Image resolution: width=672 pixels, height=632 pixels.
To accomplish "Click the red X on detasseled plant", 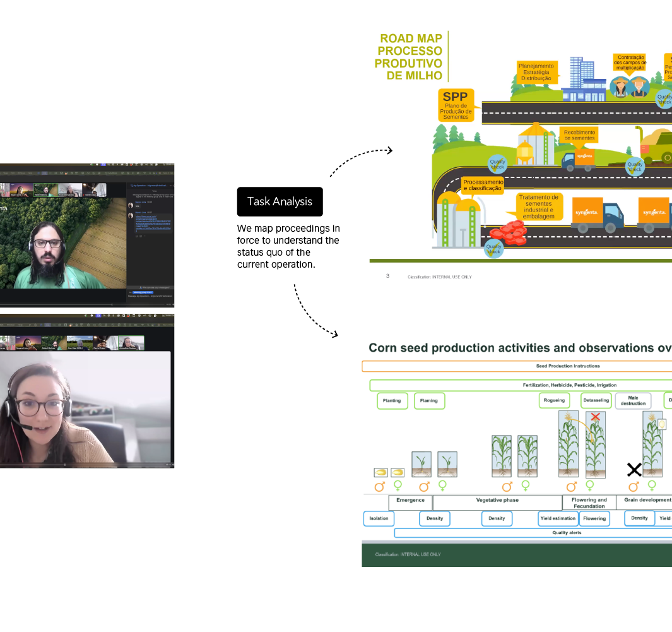I will pyautogui.click(x=594, y=417).
